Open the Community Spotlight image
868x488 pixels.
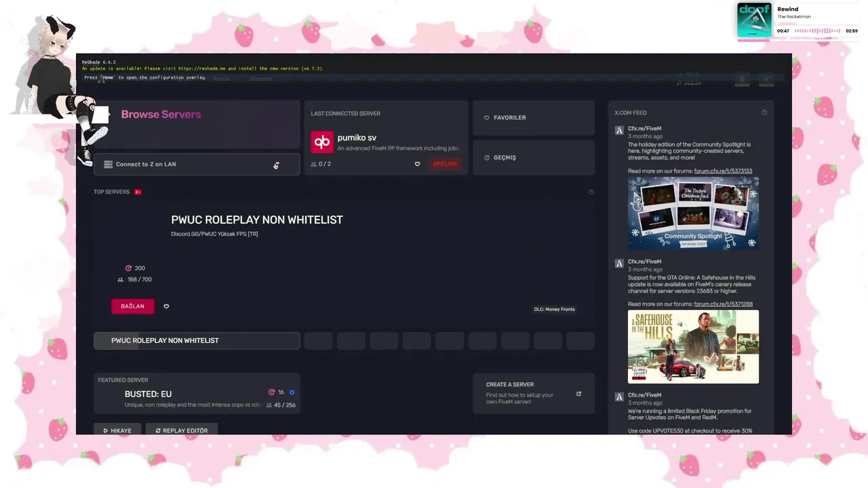tap(693, 213)
